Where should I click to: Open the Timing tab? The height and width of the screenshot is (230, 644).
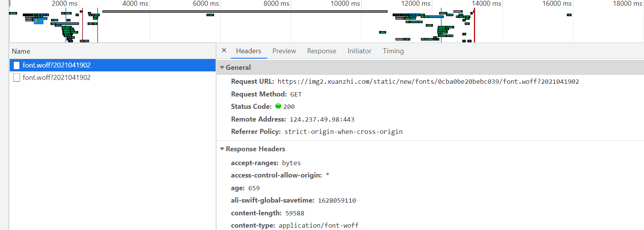coord(393,51)
